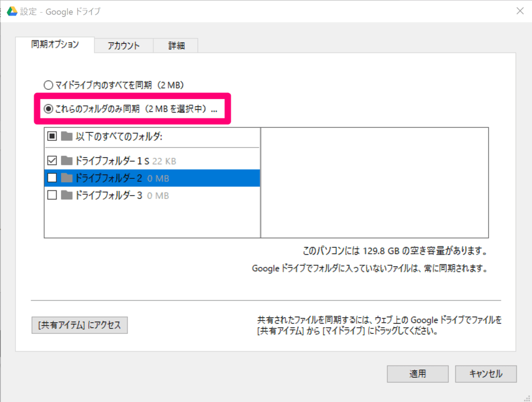Click the キャンセル button
532x402 pixels.
pyautogui.click(x=486, y=374)
